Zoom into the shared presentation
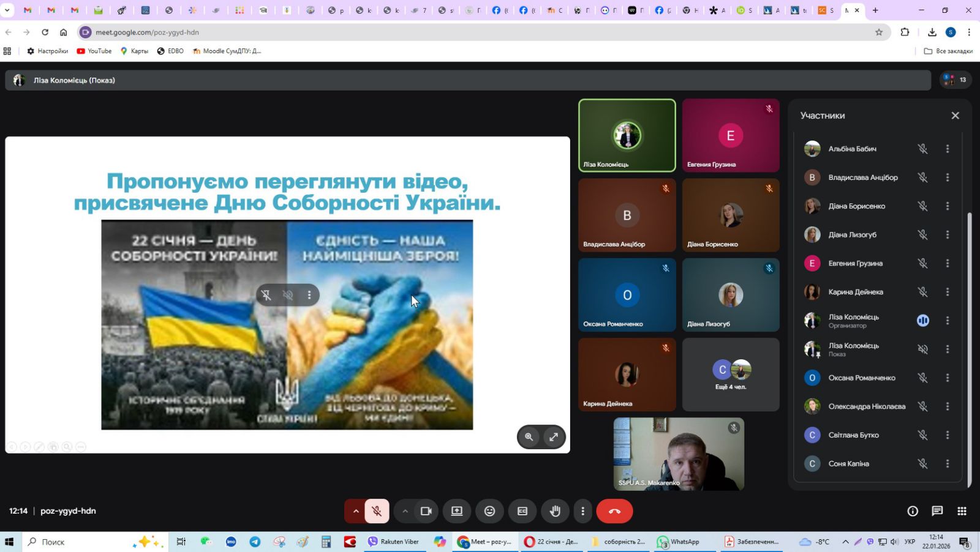980x552 pixels. [x=529, y=437]
